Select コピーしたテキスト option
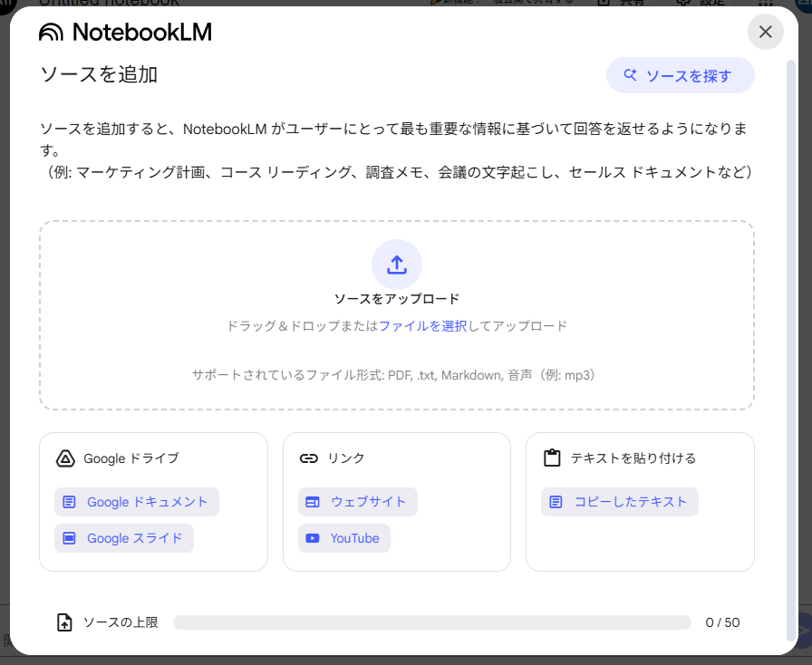The image size is (812, 665). pos(619,502)
